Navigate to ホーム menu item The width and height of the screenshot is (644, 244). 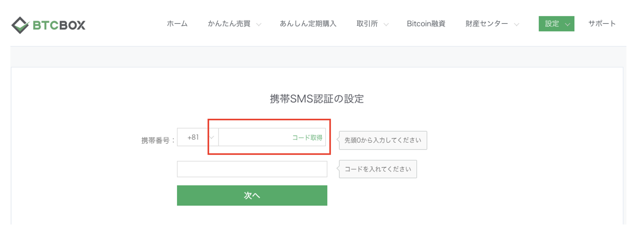tap(177, 24)
